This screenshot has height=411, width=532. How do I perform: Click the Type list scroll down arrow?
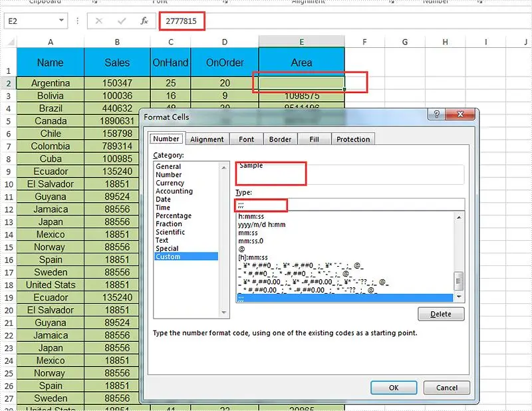point(459,297)
